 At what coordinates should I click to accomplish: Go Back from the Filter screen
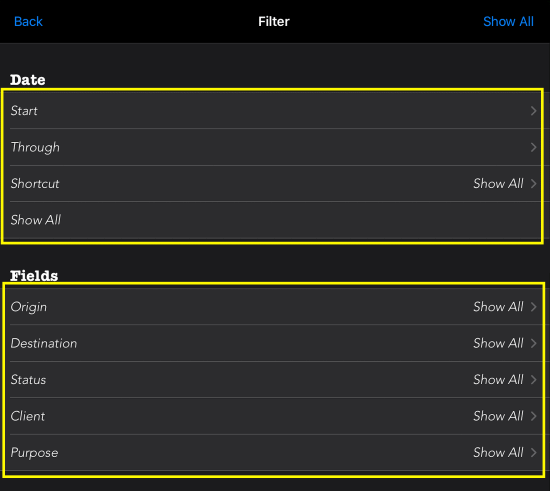[x=28, y=21]
